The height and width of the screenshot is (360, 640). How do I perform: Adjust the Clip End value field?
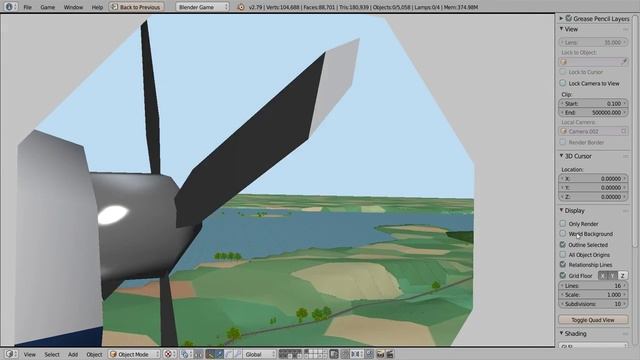[x=593, y=112]
